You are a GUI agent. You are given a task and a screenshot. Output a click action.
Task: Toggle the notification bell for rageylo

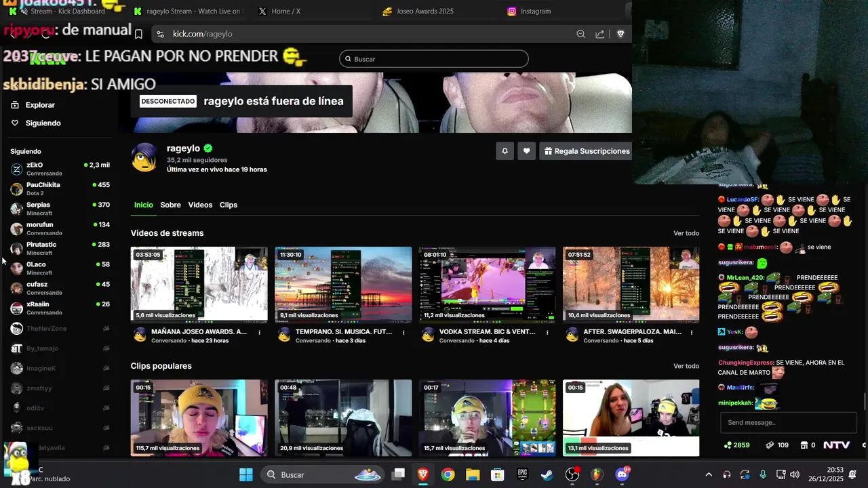(505, 151)
